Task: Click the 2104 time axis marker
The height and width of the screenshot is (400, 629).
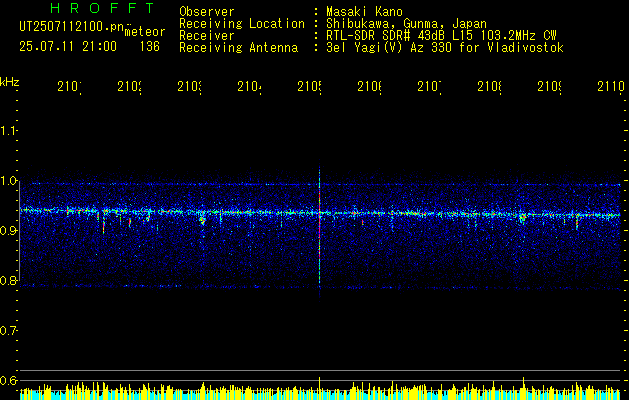Action: point(250,86)
